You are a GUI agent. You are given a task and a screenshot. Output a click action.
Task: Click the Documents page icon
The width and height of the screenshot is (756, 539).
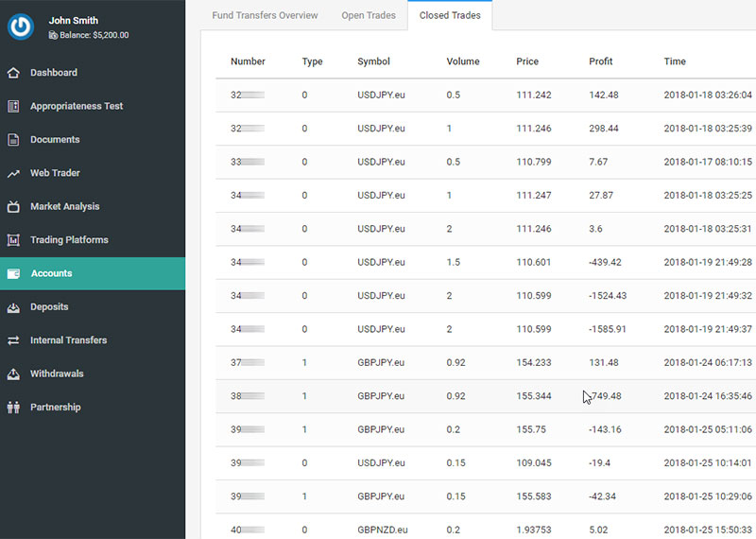pos(13,140)
